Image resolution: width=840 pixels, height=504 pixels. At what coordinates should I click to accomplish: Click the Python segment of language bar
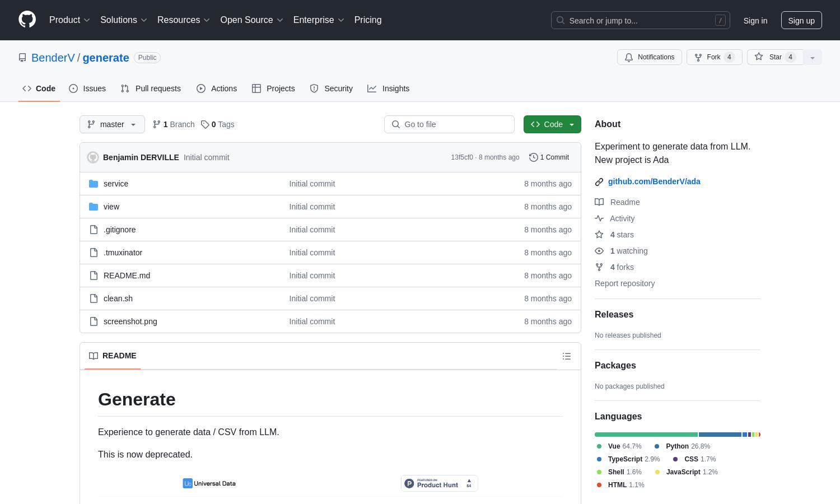click(720, 435)
